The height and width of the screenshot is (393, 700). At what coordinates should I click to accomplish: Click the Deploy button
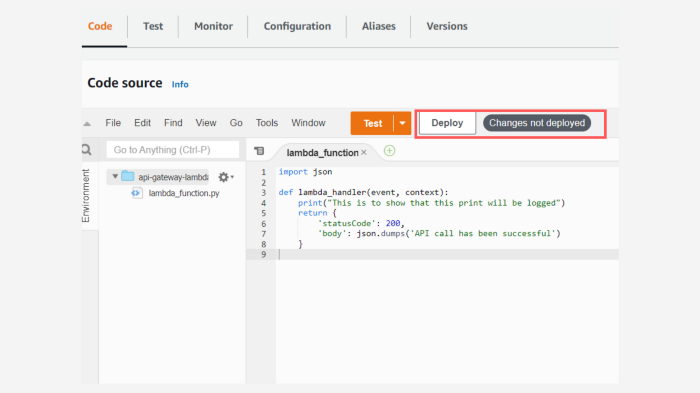[x=447, y=123]
